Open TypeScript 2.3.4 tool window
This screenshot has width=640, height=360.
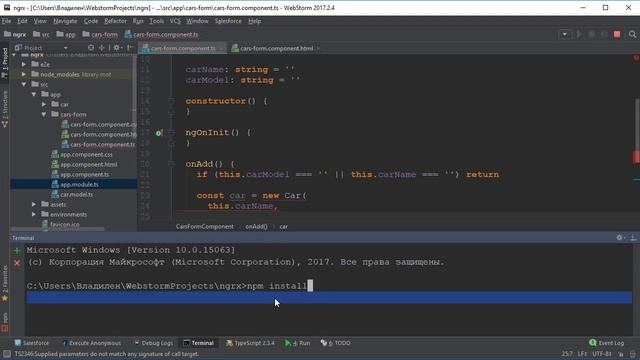pyautogui.click(x=250, y=343)
